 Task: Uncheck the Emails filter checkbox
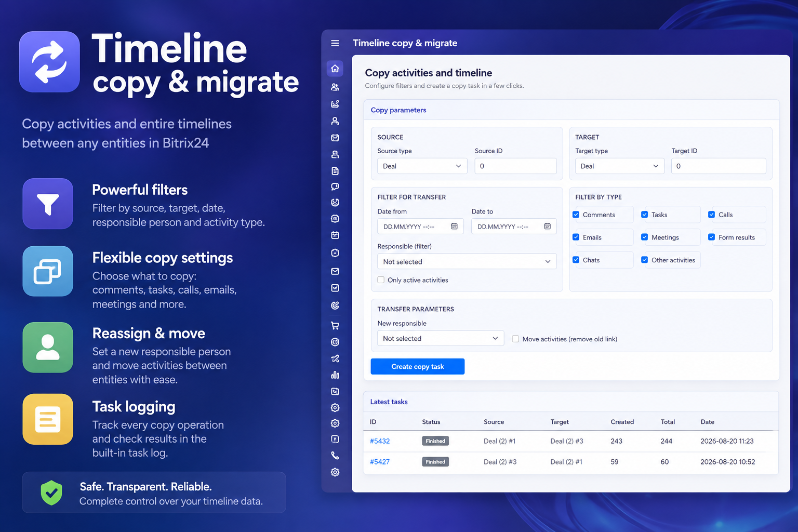[576, 237]
